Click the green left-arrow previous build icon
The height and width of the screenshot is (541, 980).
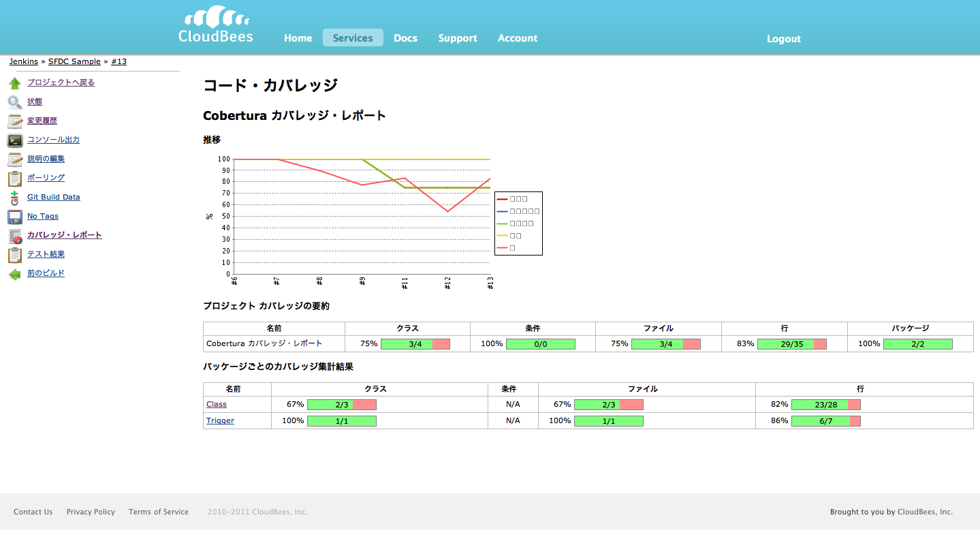click(14, 275)
